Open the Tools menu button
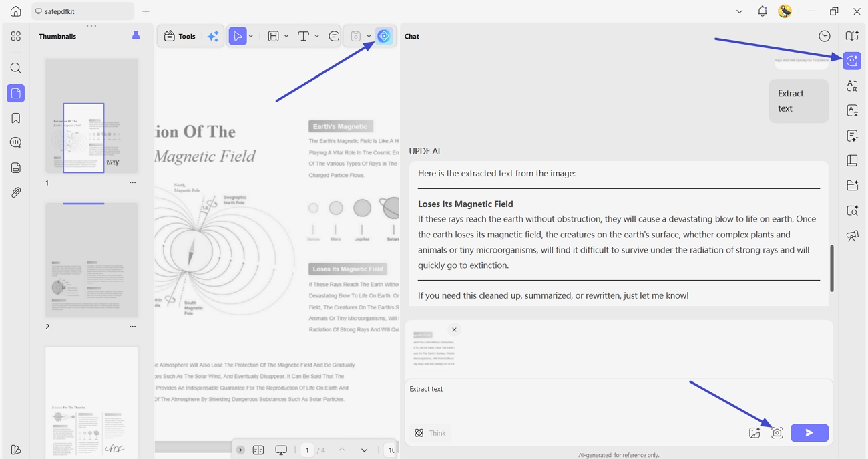 click(x=180, y=36)
